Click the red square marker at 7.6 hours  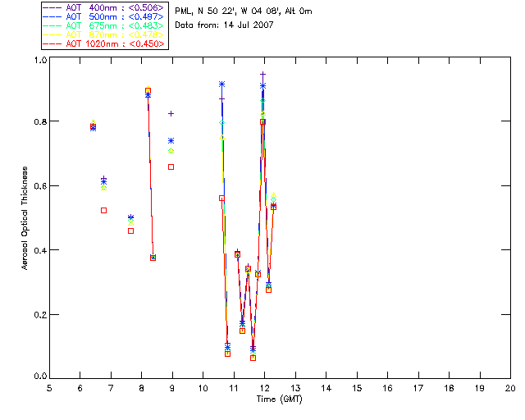pyautogui.click(x=131, y=231)
